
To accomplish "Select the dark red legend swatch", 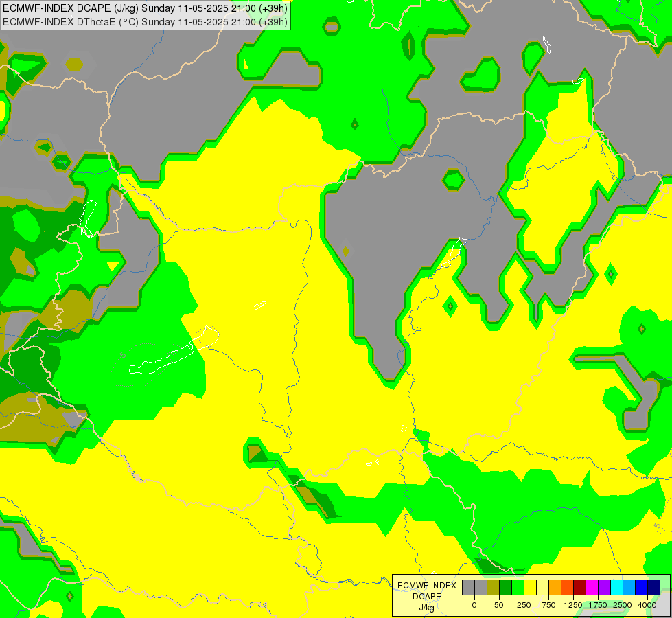I will (x=580, y=587).
